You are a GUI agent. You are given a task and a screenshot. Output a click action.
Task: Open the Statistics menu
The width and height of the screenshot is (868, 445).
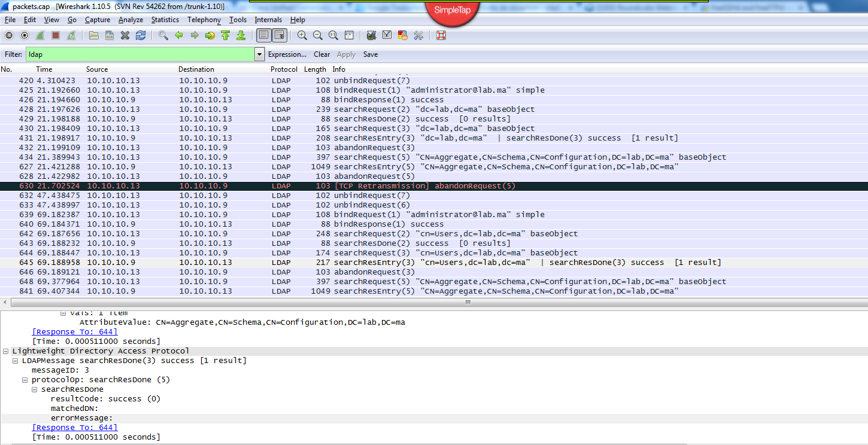[x=165, y=20]
